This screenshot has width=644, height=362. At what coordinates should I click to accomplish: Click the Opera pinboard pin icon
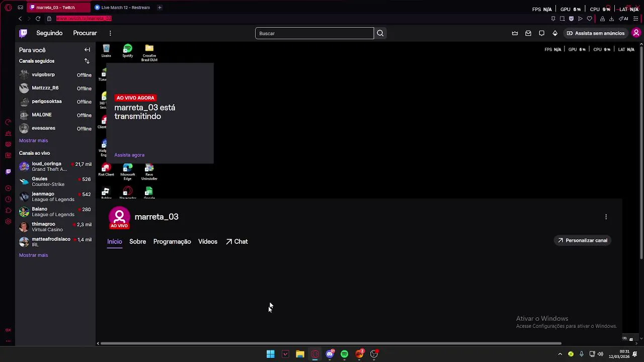[x=553, y=19]
